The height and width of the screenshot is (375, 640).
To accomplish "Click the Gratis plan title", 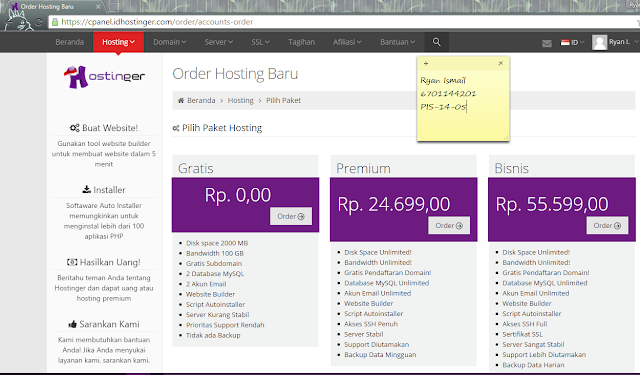I will [196, 168].
